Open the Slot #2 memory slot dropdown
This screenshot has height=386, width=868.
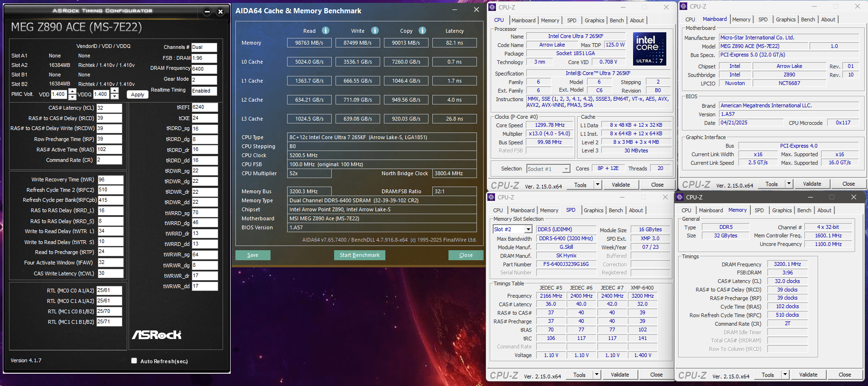(x=528, y=229)
